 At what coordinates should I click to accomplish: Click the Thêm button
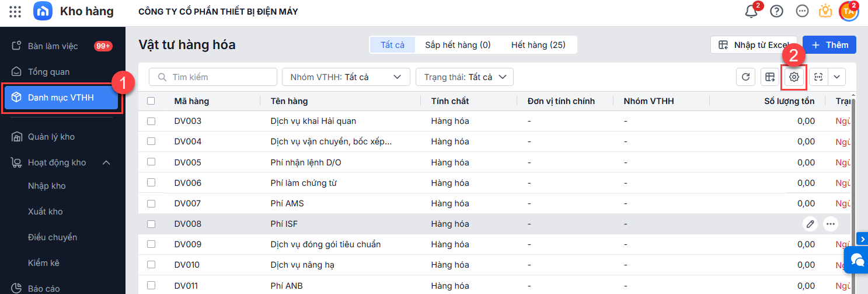pyautogui.click(x=829, y=45)
